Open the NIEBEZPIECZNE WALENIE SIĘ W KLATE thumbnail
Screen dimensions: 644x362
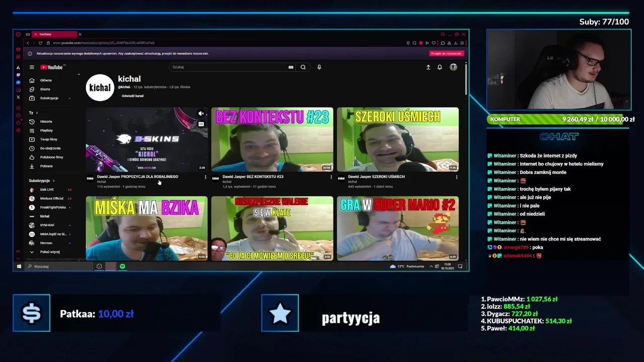272,228
